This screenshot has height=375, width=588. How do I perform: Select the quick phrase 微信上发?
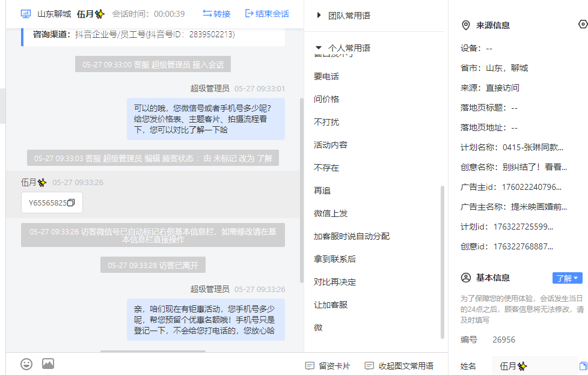coord(331,214)
